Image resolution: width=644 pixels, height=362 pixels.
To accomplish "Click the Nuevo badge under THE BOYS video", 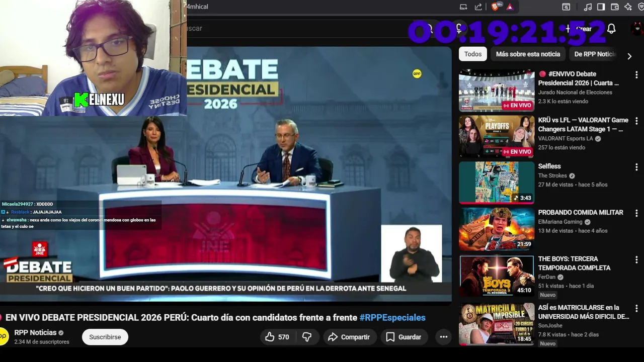I will point(548,295).
